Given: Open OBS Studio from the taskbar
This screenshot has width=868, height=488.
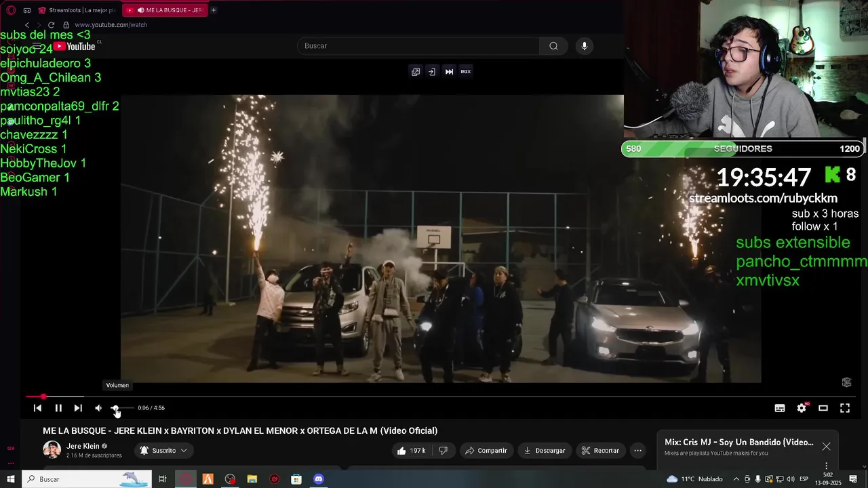Looking at the screenshot, I should tap(231, 479).
